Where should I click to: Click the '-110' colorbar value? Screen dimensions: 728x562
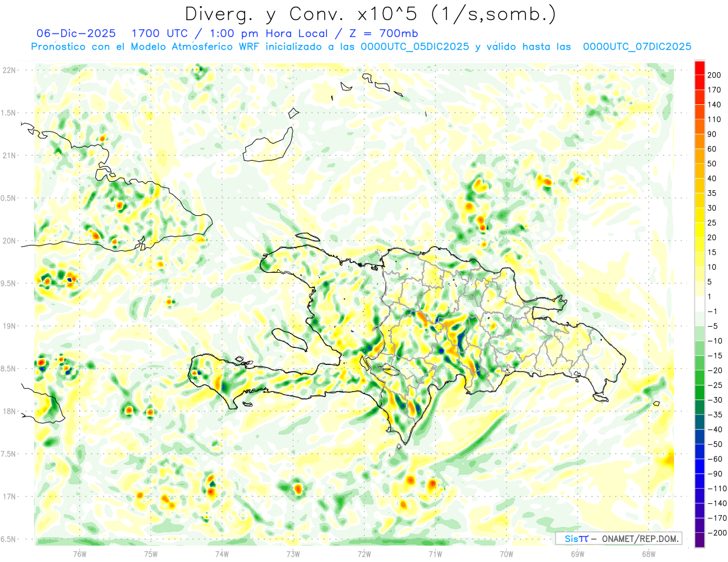coord(717,489)
